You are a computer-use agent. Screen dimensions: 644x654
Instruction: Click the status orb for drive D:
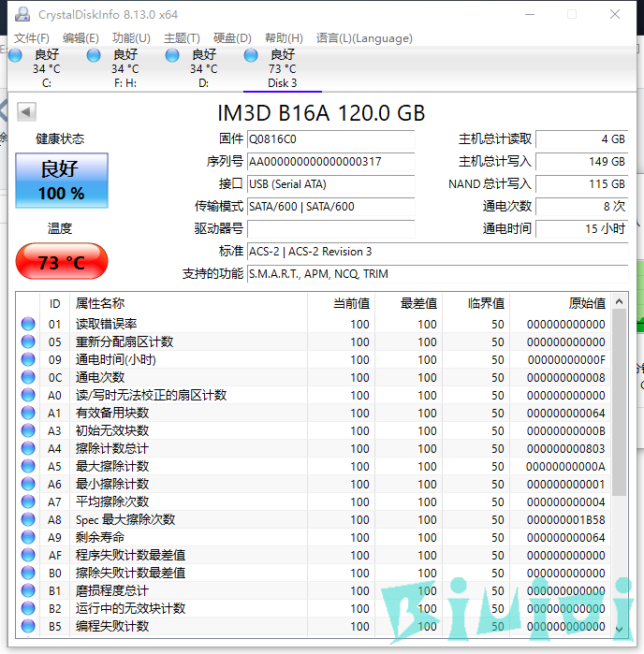[172, 55]
